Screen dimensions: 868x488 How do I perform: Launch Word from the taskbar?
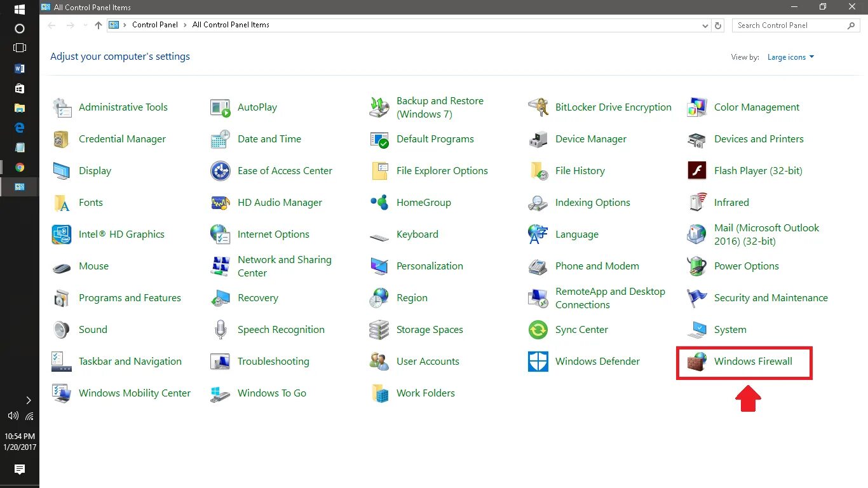[19, 68]
